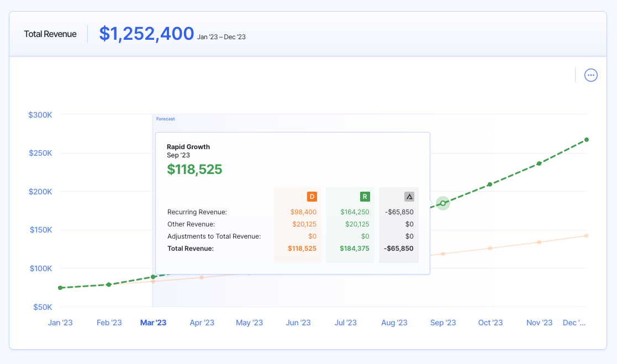Click the Forecast label on the chart
The height and width of the screenshot is (364, 617).
(165, 119)
